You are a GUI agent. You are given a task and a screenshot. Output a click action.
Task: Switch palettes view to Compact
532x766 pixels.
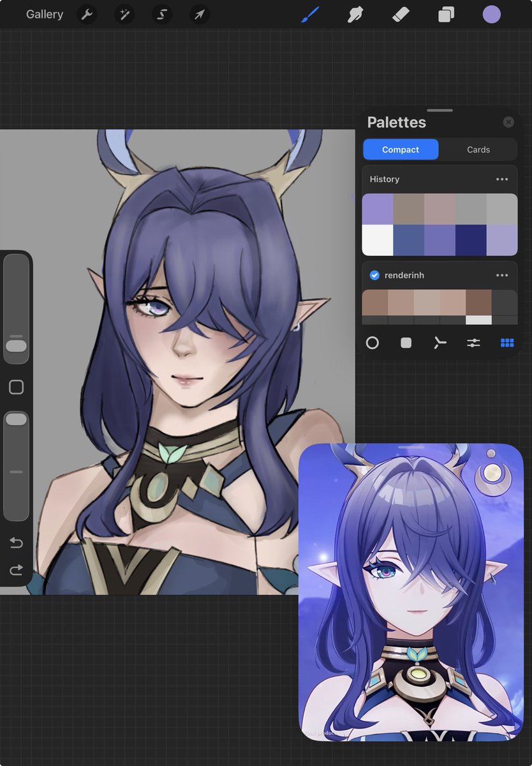401,149
